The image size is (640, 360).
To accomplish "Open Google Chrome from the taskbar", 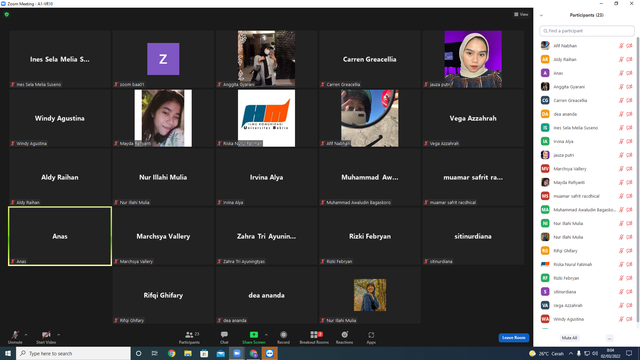I will pos(171,353).
